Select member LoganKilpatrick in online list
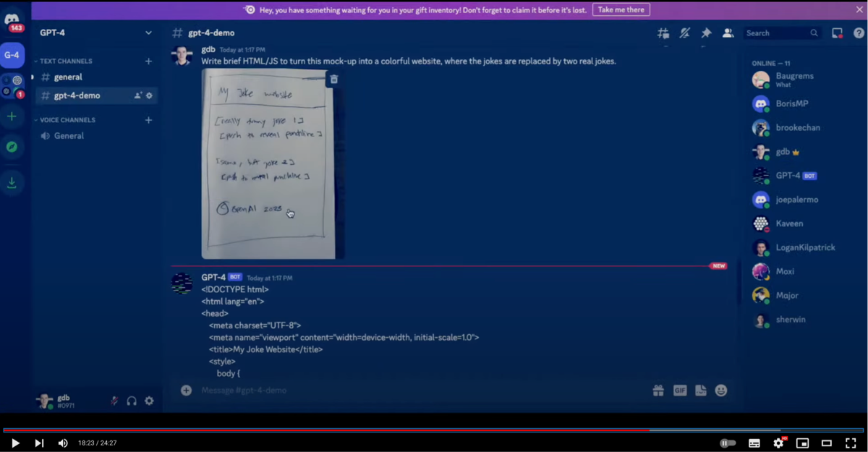This screenshot has width=868, height=452. (804, 247)
